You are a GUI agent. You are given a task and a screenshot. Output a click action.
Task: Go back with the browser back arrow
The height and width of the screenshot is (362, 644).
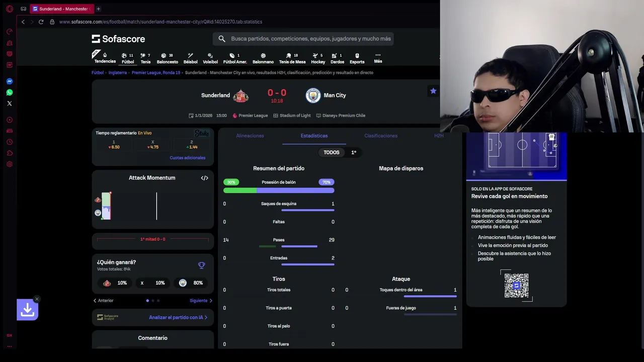(x=23, y=22)
